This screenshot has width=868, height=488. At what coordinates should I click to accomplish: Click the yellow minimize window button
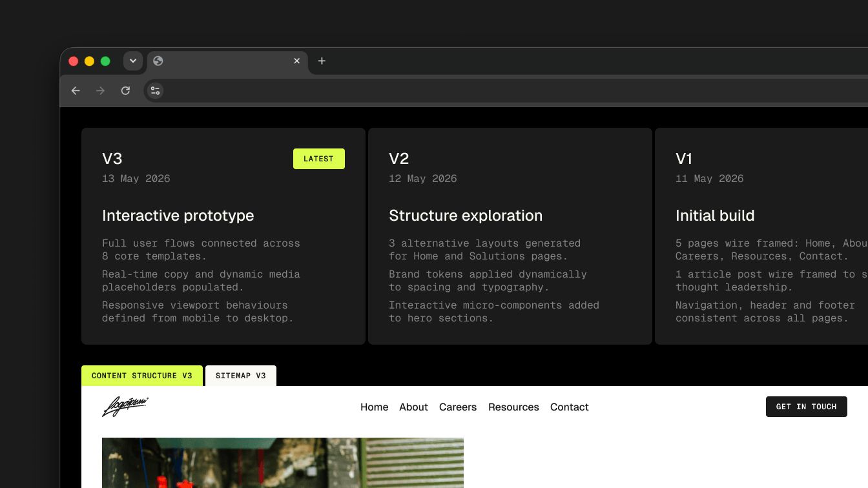click(x=89, y=61)
